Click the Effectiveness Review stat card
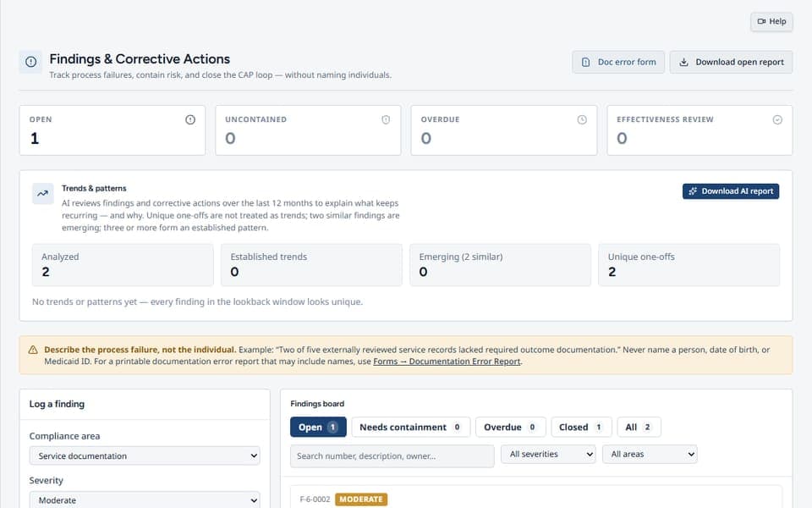The image size is (812, 508). tap(700, 130)
